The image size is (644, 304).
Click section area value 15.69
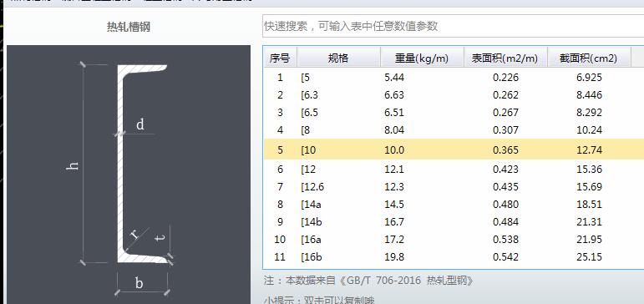(589, 186)
